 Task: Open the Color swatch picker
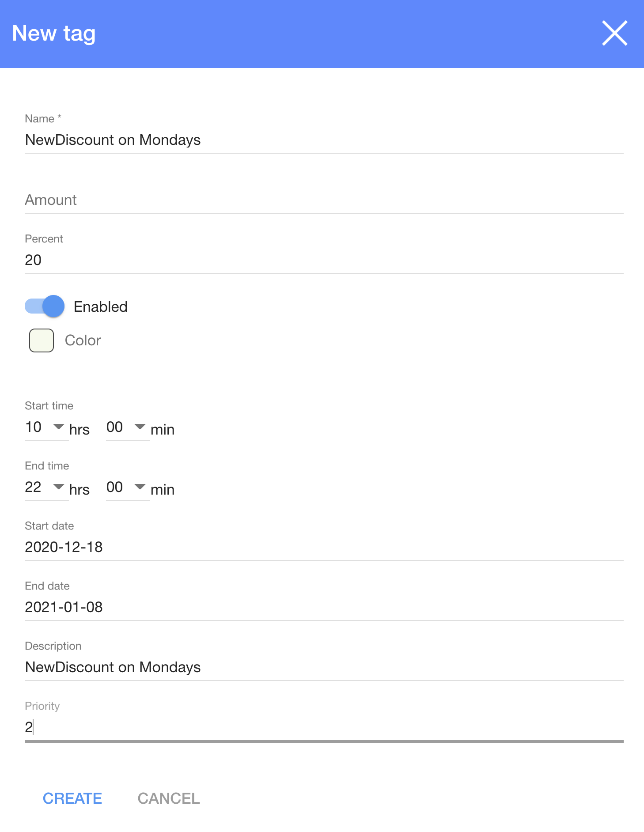pos(42,340)
